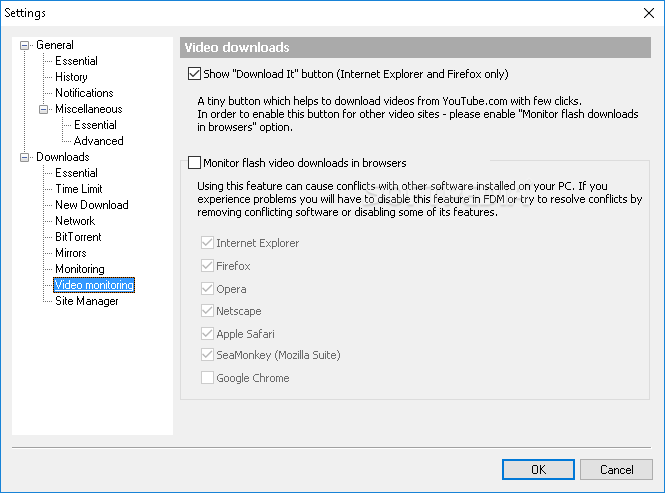
Task: Toggle the Opera checkbox
Action: point(207,289)
